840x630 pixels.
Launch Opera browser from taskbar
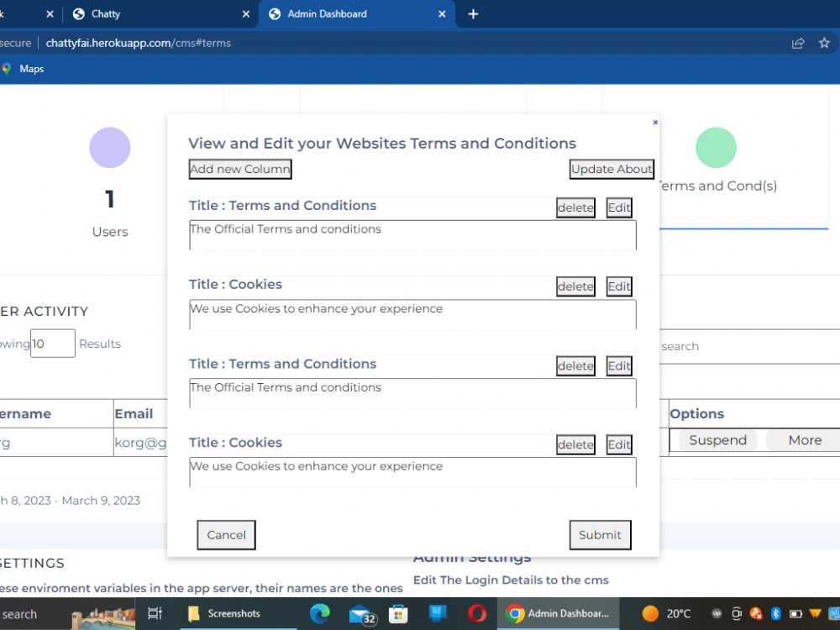(477, 613)
